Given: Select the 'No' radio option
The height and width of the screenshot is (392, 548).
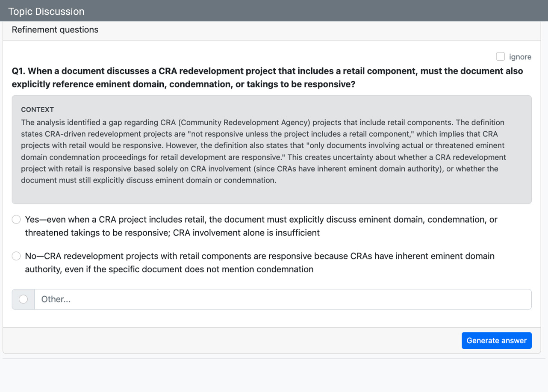Looking at the screenshot, I should coord(16,256).
